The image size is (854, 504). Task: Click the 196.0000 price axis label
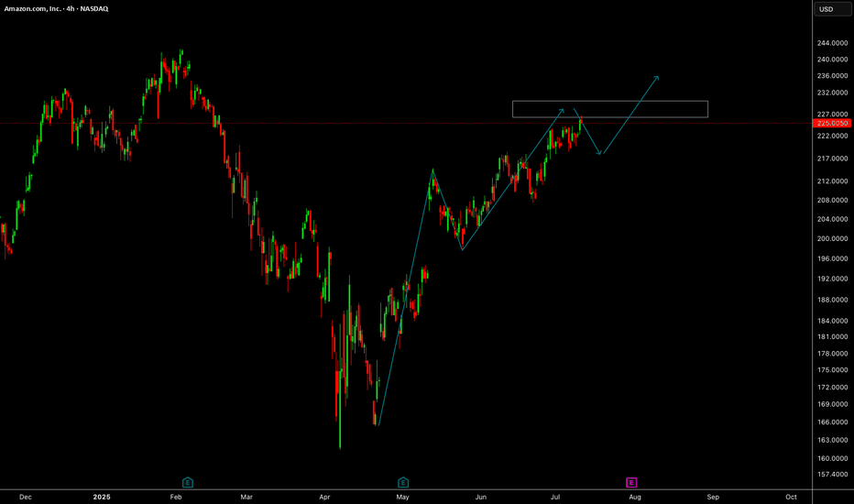[832, 258]
